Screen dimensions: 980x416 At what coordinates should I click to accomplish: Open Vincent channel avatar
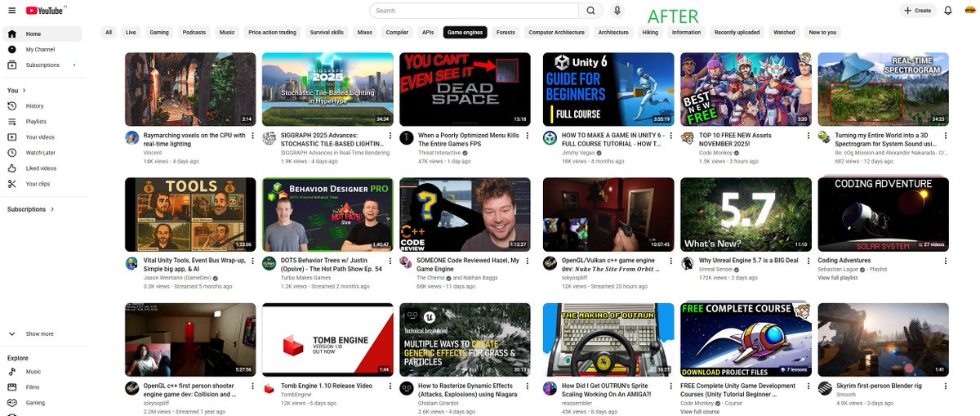131,137
